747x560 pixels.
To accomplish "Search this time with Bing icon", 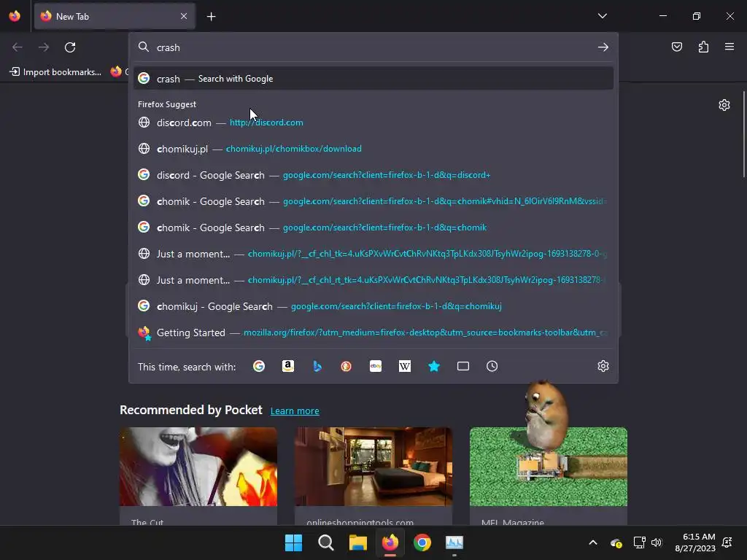I will [317, 366].
